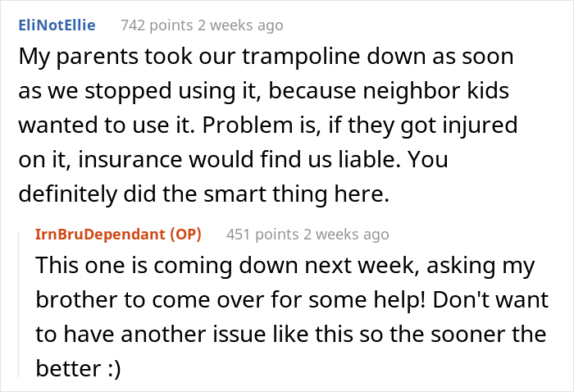Click the (OP) tag beside IrnBruDependant
This screenshot has width=574, height=392.
(x=185, y=235)
